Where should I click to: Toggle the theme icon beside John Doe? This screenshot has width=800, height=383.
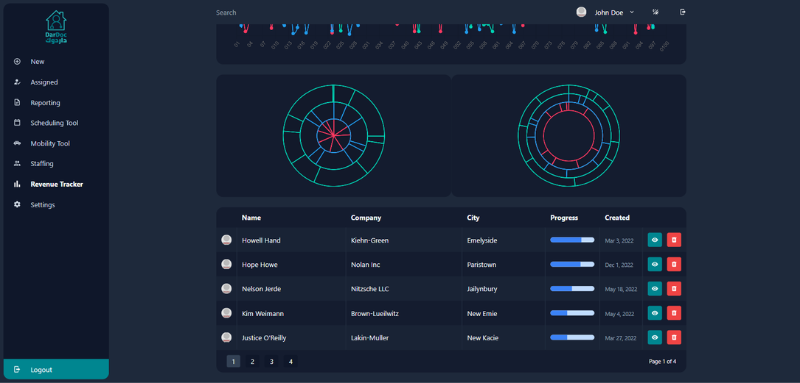[x=656, y=12]
